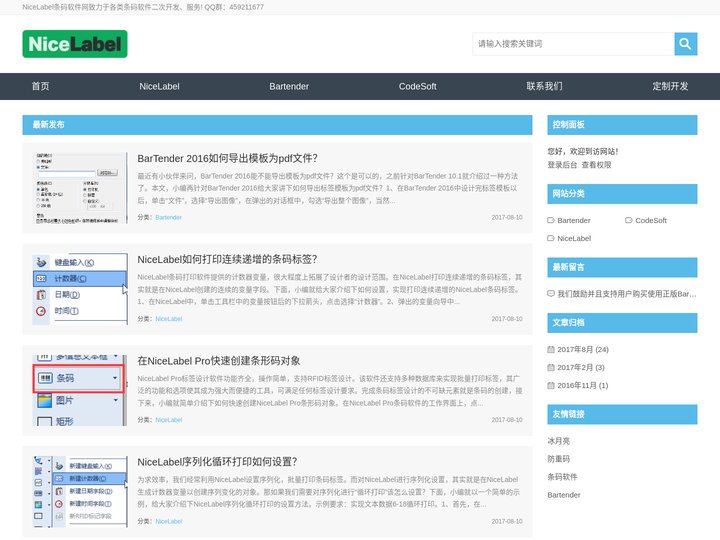Open friend link 冰月亮
Screen dimensions: 720x540
(558, 441)
